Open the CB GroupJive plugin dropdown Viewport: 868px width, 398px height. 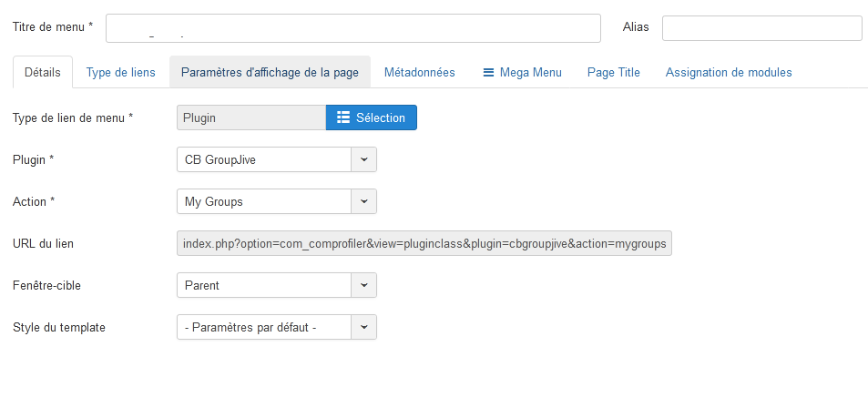(277, 159)
